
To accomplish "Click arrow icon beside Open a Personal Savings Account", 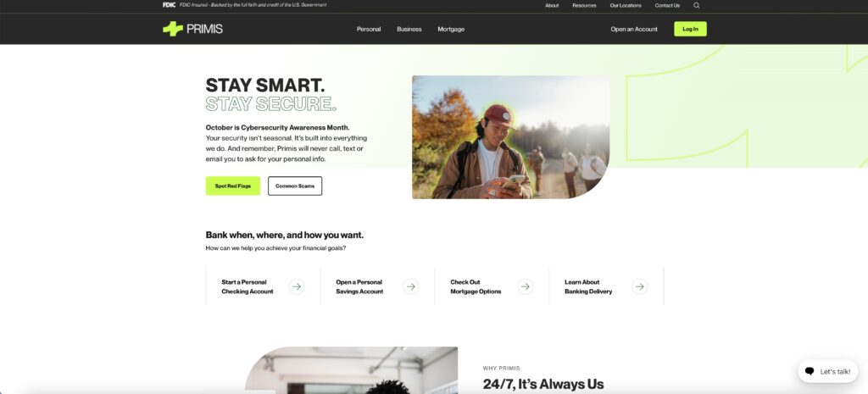I will [x=411, y=286].
